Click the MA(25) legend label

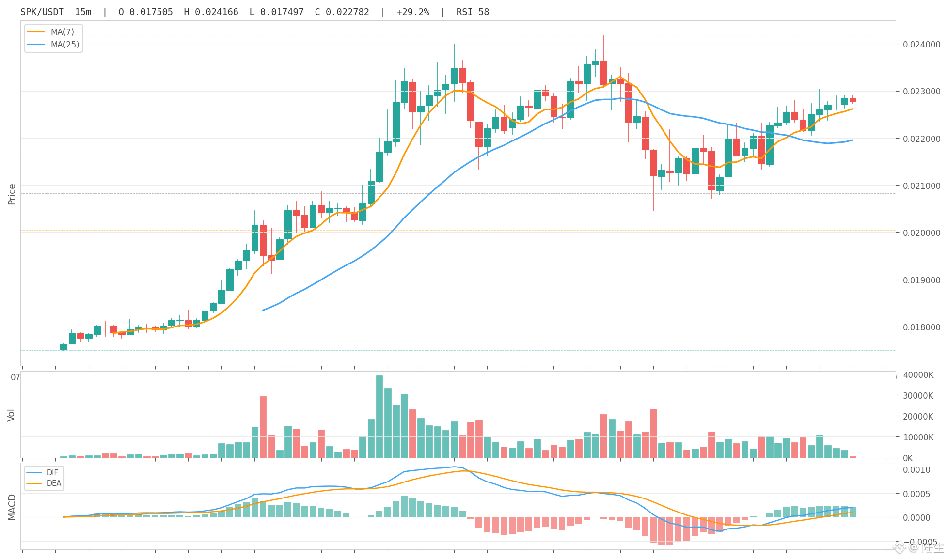pos(65,45)
